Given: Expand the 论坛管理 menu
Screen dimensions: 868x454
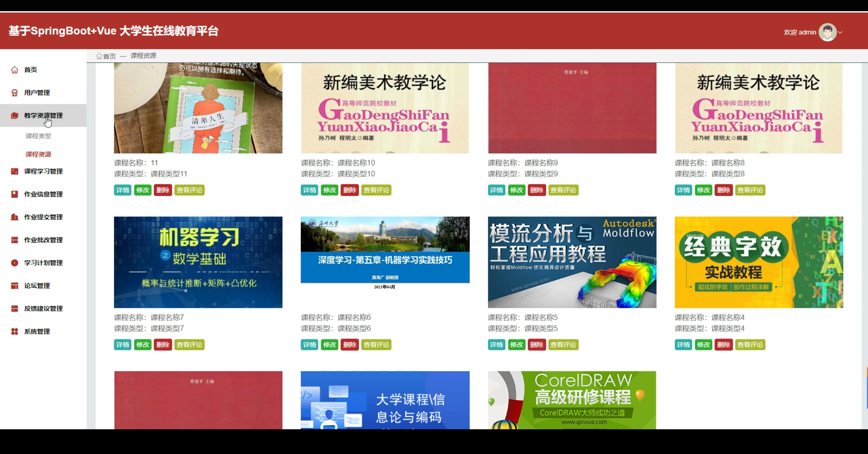Looking at the screenshot, I should (x=37, y=286).
